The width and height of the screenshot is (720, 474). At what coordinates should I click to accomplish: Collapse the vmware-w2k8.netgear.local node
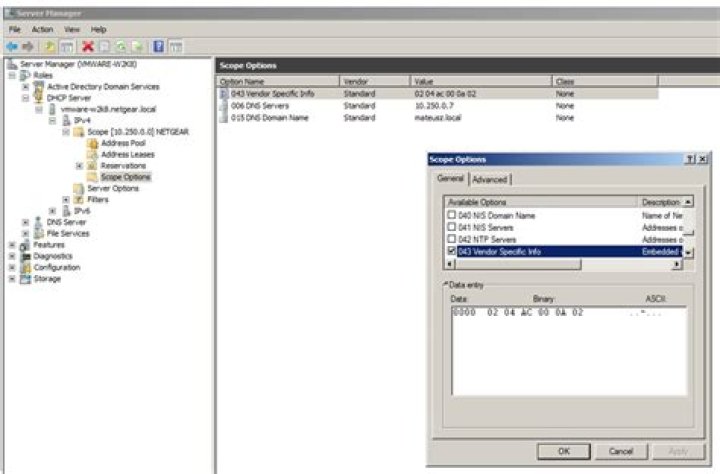point(39,109)
